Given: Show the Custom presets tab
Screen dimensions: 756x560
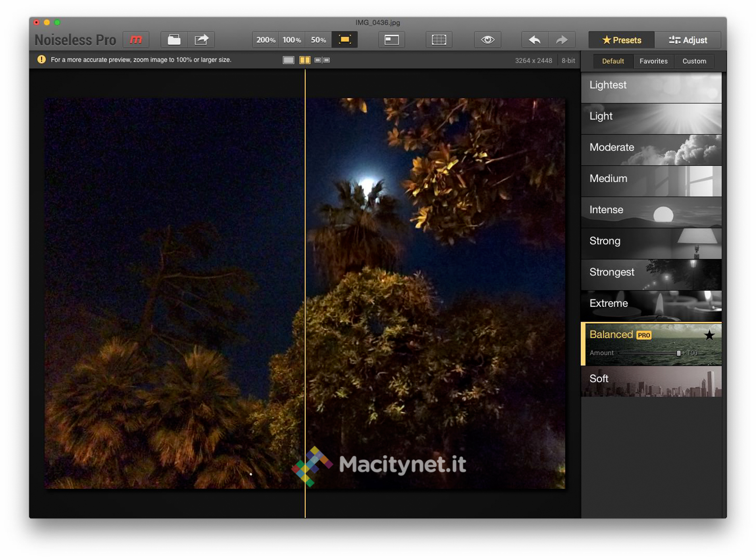Looking at the screenshot, I should [694, 61].
